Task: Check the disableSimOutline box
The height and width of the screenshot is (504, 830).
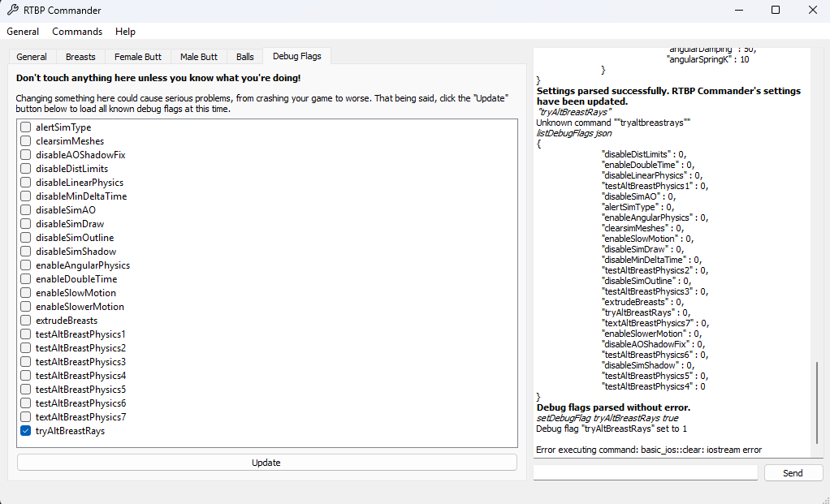Action: tap(25, 237)
